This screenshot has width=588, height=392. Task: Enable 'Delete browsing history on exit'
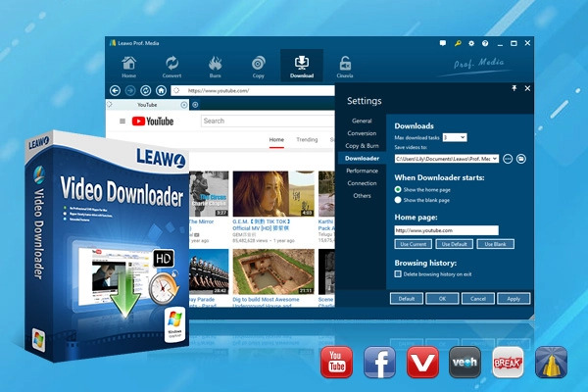[398, 274]
